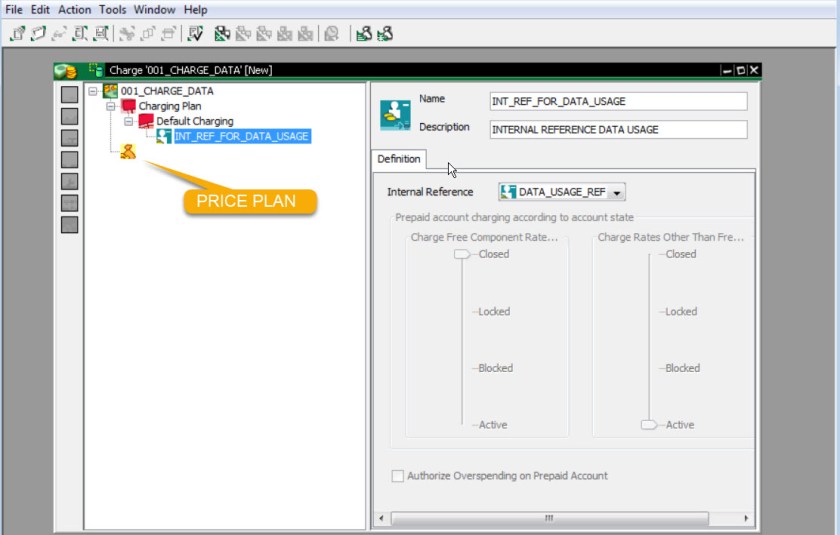Open the Help menu
Screen dimensions: 840x535
click(196, 10)
